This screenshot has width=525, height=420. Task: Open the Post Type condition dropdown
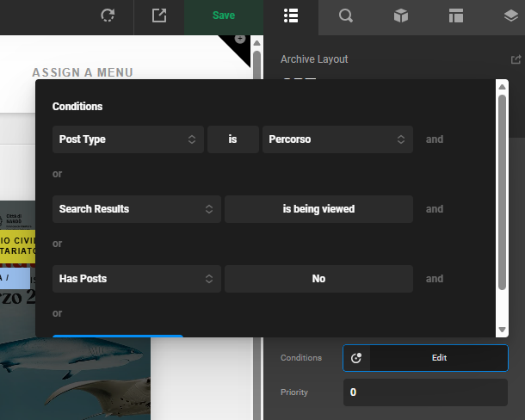[x=128, y=139]
